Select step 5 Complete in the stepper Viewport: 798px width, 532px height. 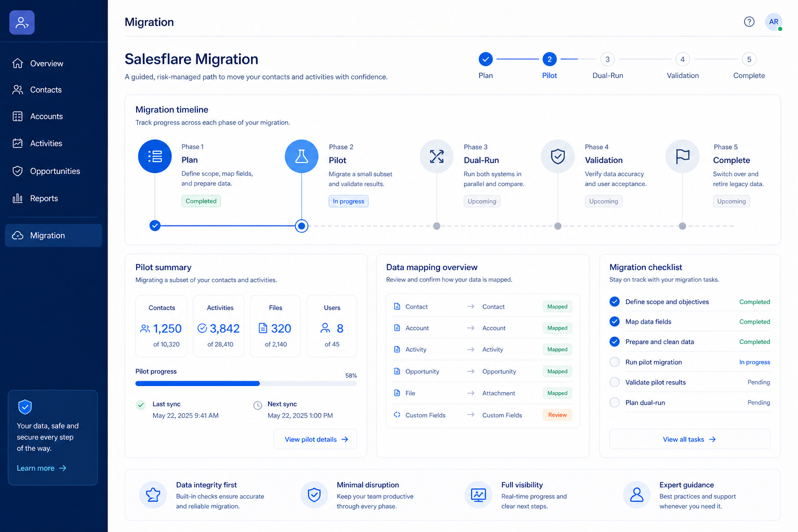(749, 59)
